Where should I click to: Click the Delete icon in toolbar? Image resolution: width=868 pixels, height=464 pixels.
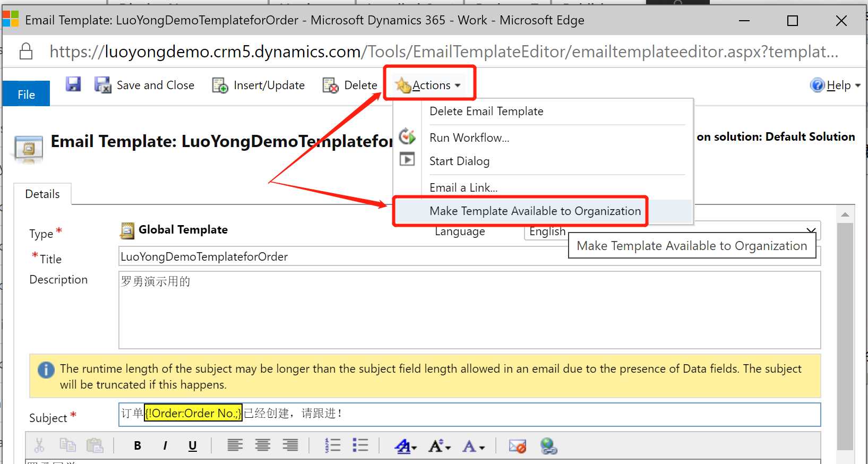click(330, 85)
